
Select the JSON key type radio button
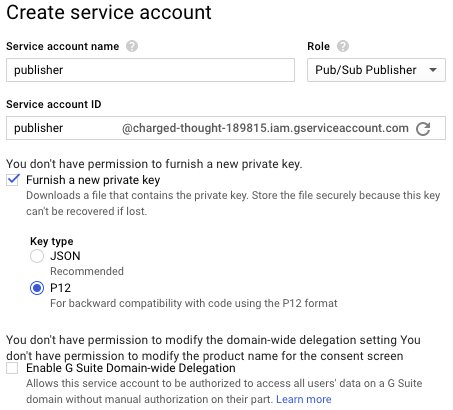pyautogui.click(x=37, y=256)
